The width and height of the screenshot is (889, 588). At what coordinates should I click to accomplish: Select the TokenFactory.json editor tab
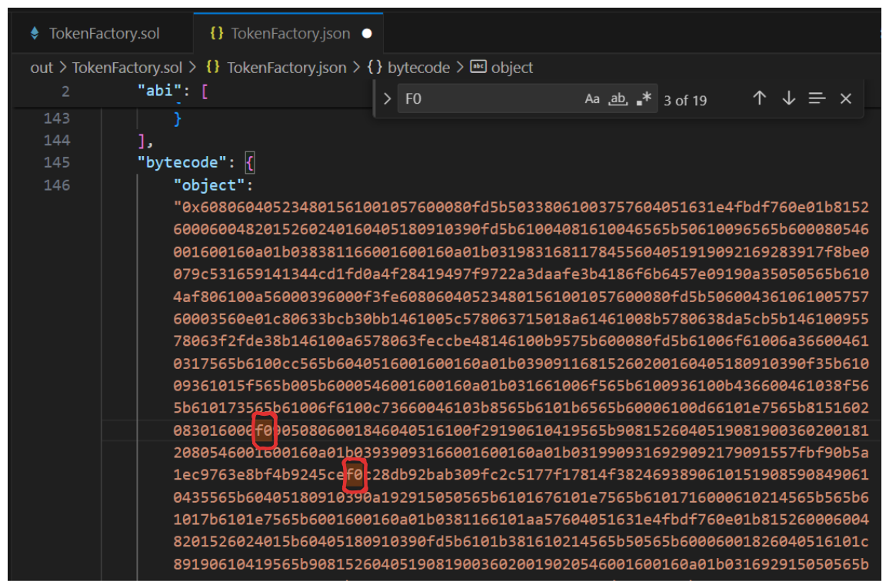pyautogui.click(x=290, y=34)
